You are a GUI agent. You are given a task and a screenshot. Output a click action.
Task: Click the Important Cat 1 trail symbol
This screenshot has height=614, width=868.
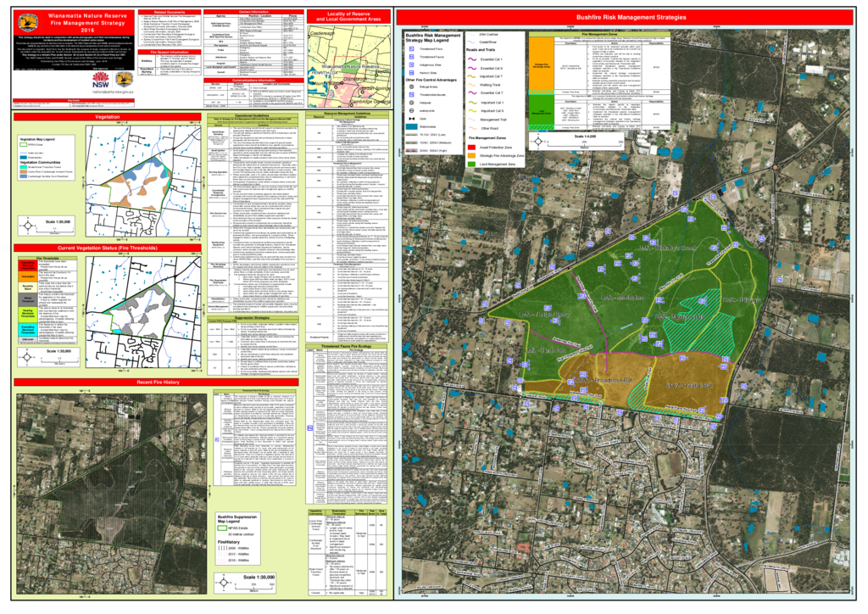[x=473, y=103]
